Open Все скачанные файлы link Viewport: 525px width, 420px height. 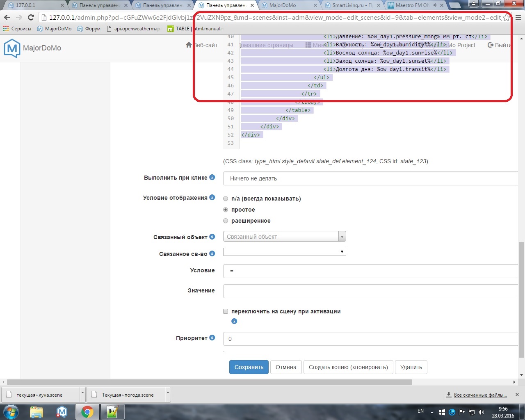coord(480,395)
